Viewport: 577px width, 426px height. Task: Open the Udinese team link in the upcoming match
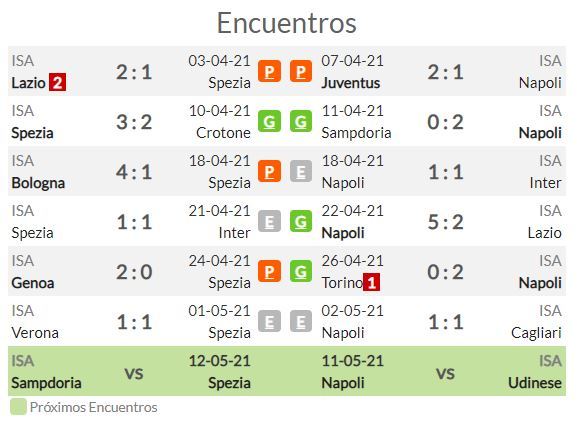click(x=535, y=383)
